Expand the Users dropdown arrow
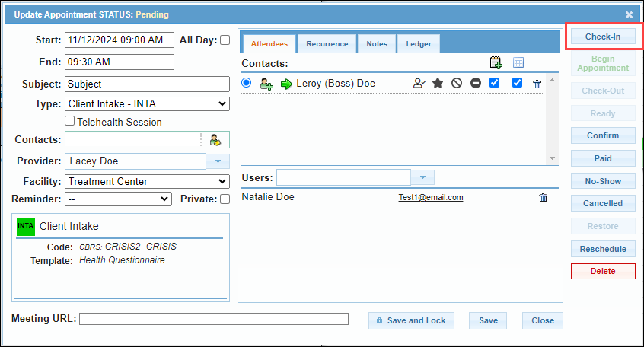 tap(422, 177)
